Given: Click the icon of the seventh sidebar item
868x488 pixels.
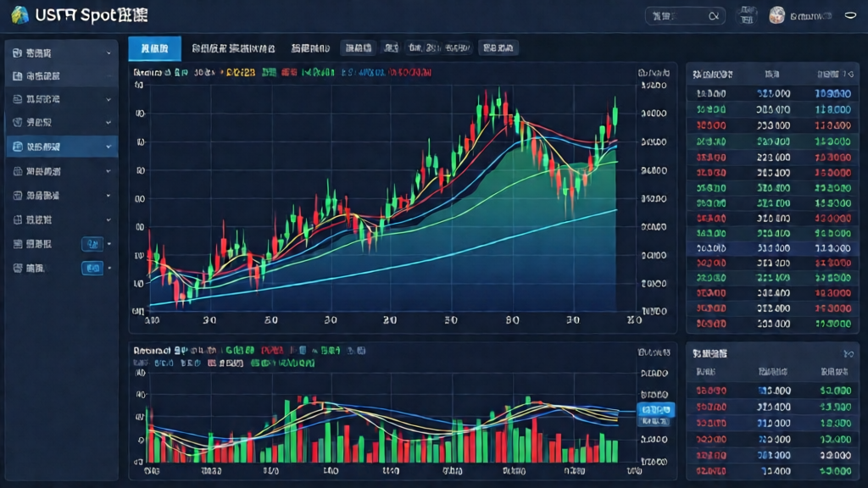Looking at the screenshot, I should click(17, 196).
